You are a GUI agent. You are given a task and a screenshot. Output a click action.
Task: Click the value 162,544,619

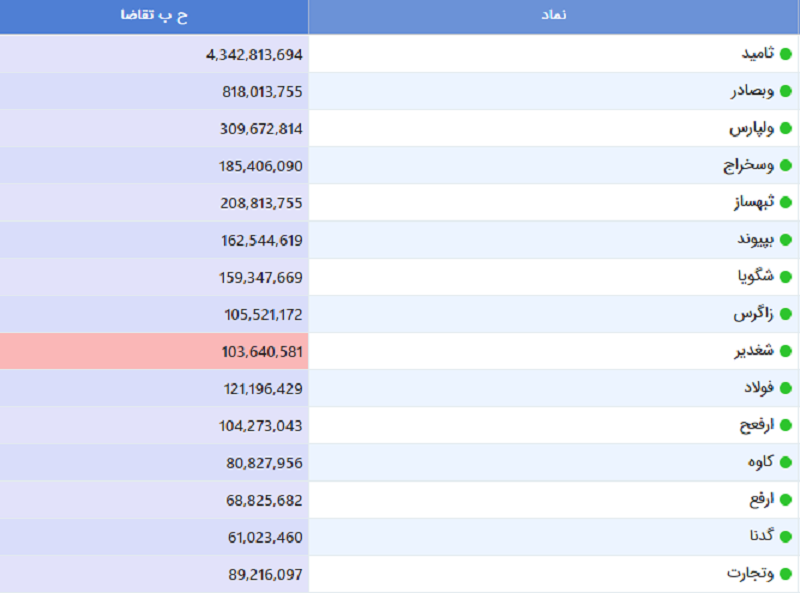pyautogui.click(x=261, y=240)
